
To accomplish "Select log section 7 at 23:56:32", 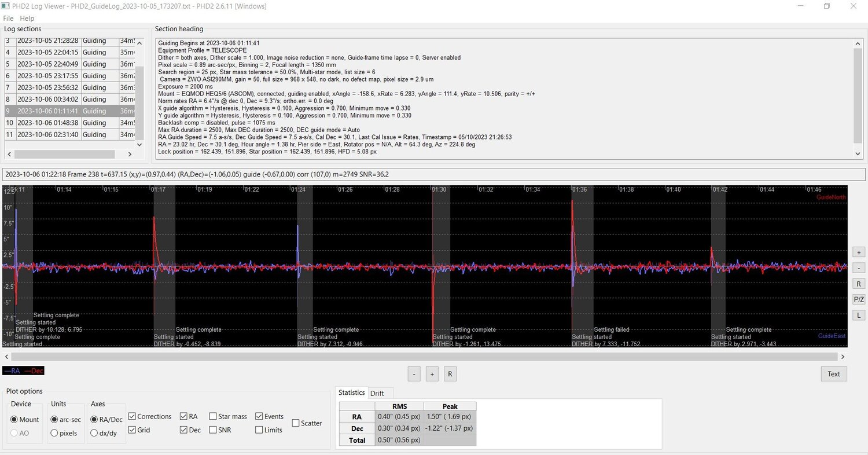I will click(x=69, y=87).
